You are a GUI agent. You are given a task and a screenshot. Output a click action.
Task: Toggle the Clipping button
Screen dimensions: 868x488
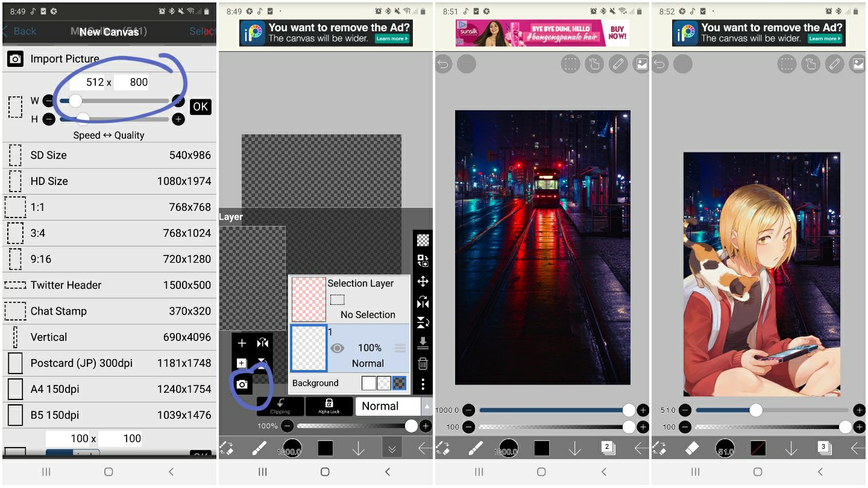pos(280,406)
